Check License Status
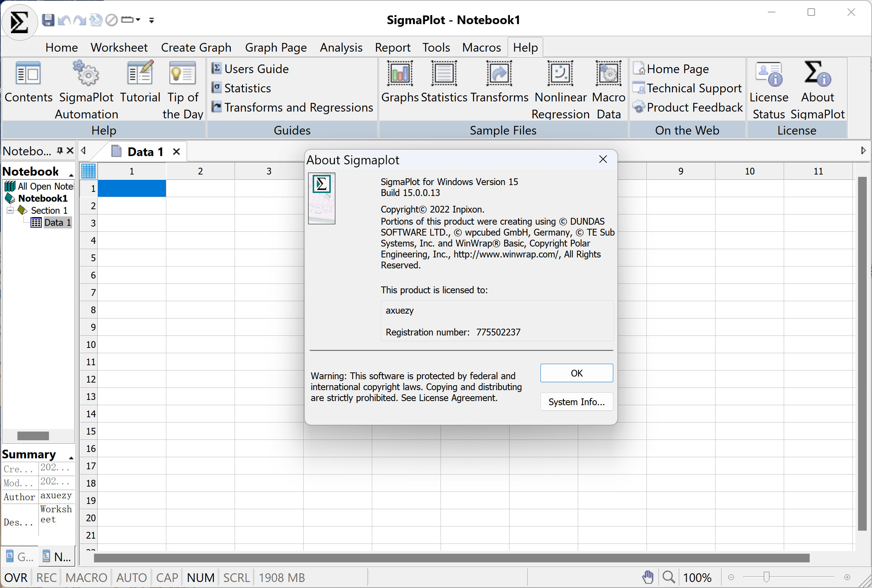Image resolution: width=872 pixels, height=588 pixels. pos(769,90)
